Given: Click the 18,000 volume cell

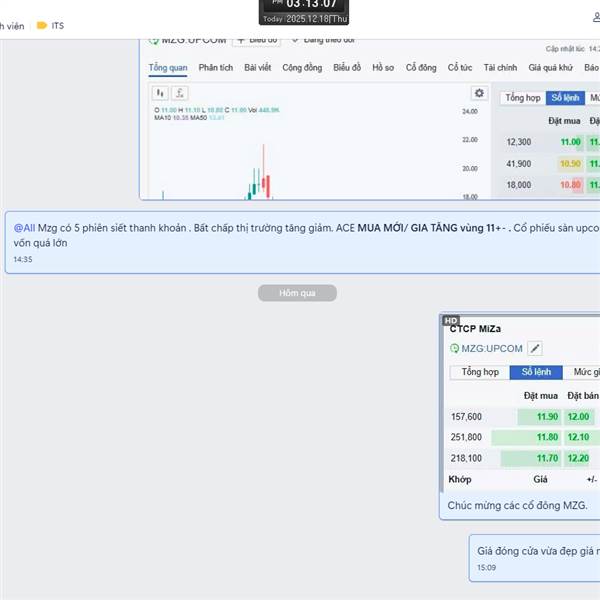Looking at the screenshot, I should [518, 185].
